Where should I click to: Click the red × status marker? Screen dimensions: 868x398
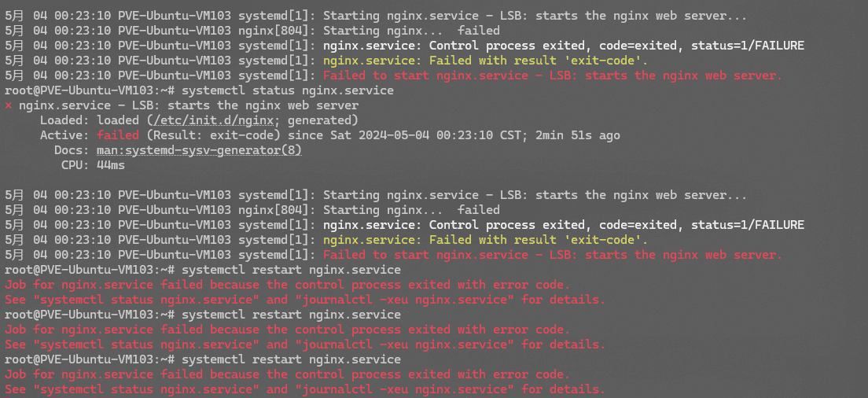click(x=9, y=105)
